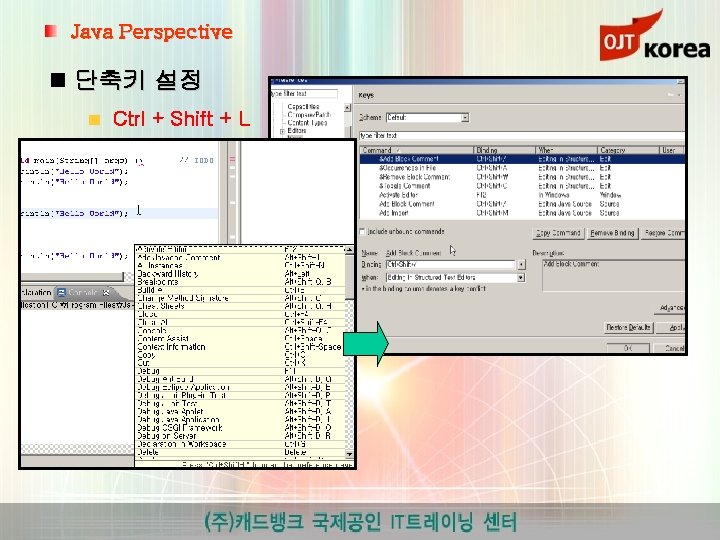Select Add Block Comment row with Java Source
The image size is (720, 540).
point(522,204)
